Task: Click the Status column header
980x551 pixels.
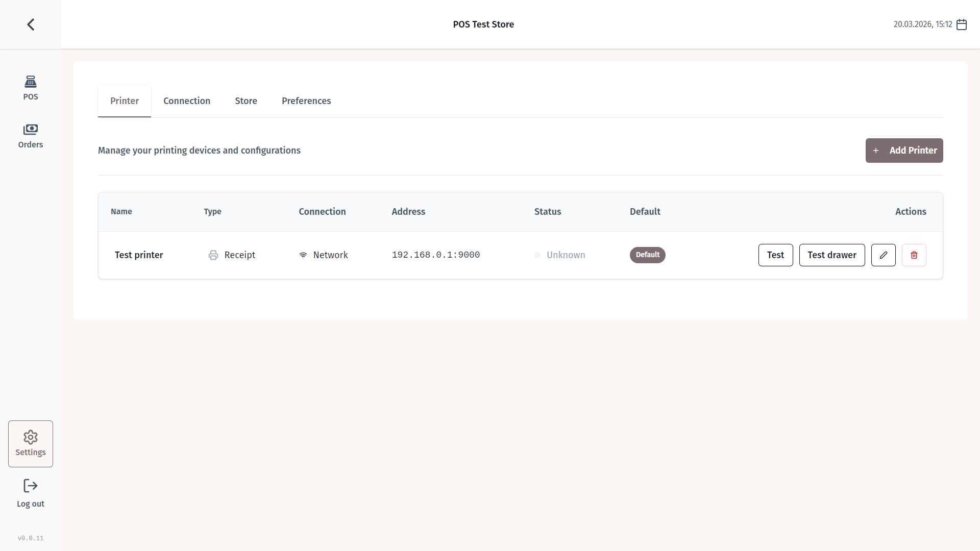Action: (548, 212)
